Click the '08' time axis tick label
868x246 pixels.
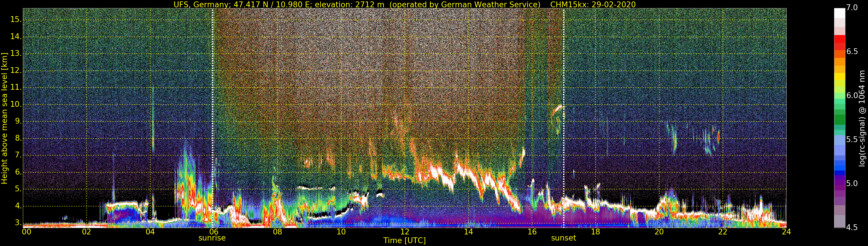277,232
